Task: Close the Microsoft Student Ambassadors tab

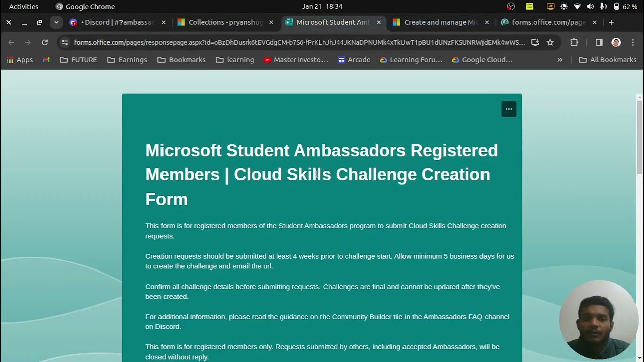Action: point(379,22)
